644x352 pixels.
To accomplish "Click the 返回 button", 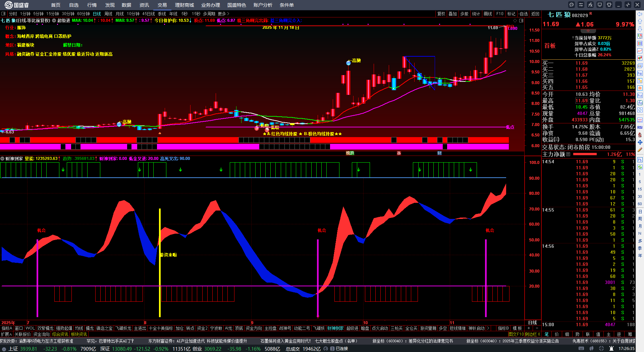I will pos(535,14).
